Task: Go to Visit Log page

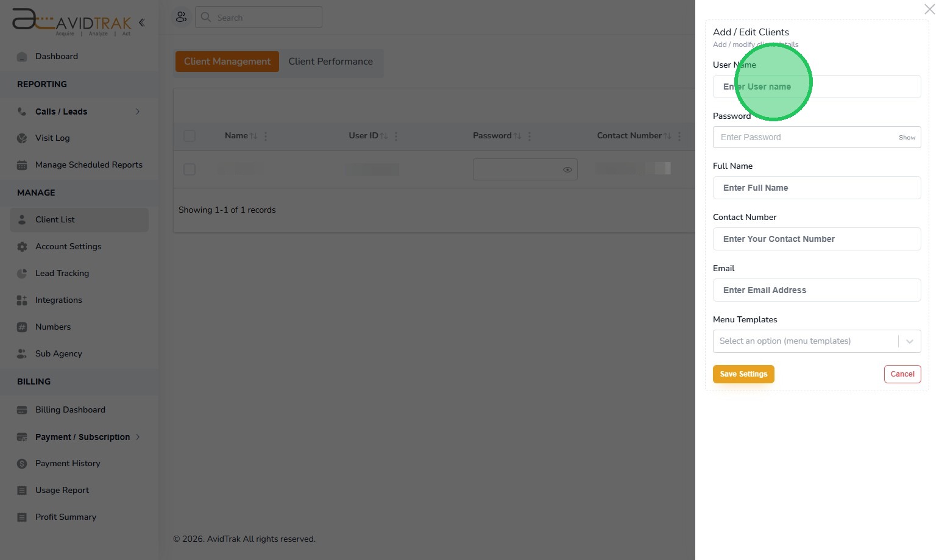Action: 52,138
